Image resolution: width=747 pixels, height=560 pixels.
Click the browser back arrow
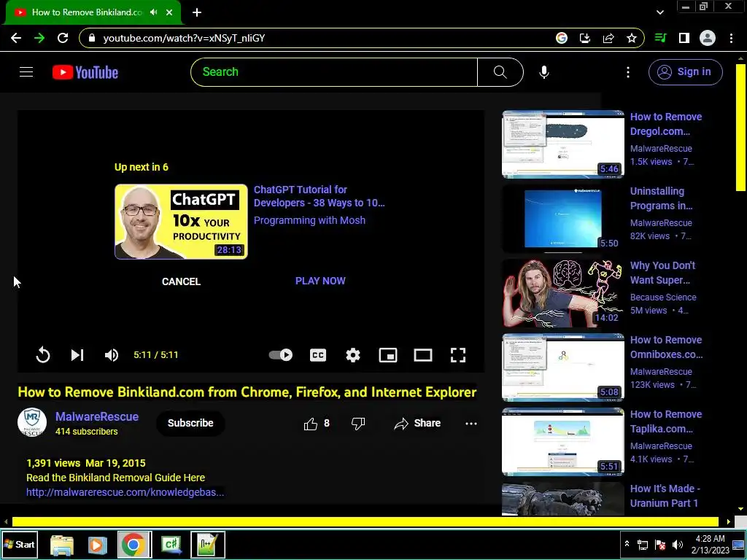click(16, 38)
